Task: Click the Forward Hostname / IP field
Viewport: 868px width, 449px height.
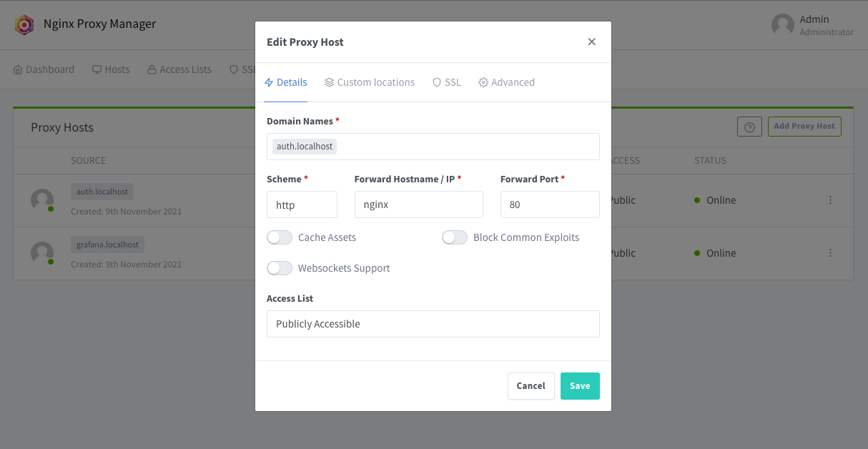Action: coord(418,204)
